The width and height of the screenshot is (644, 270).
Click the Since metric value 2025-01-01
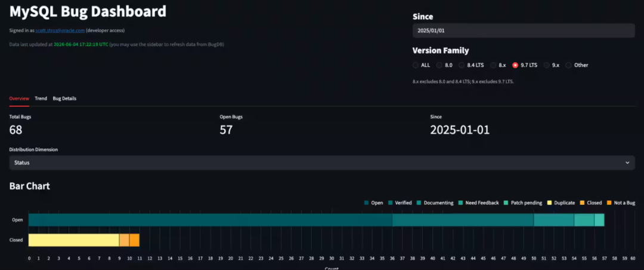click(460, 130)
